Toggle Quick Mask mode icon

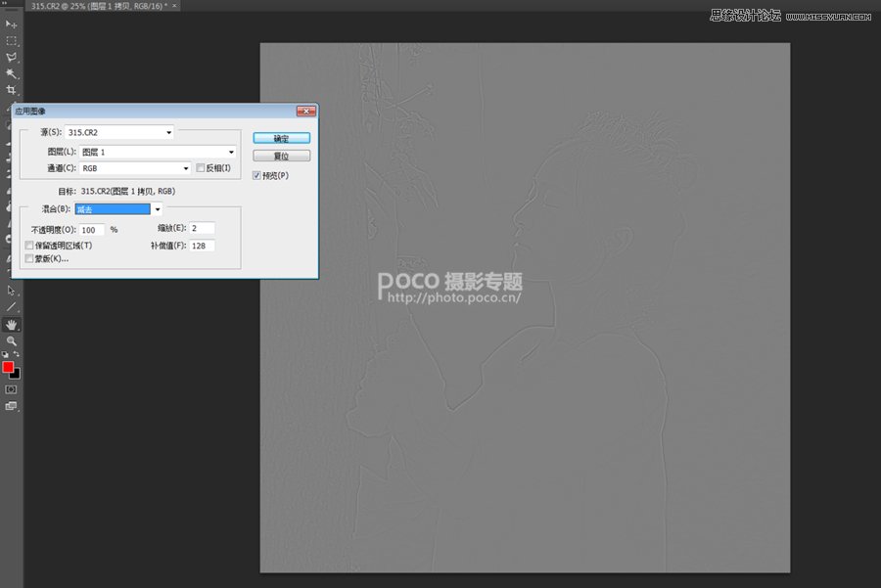[x=11, y=389]
